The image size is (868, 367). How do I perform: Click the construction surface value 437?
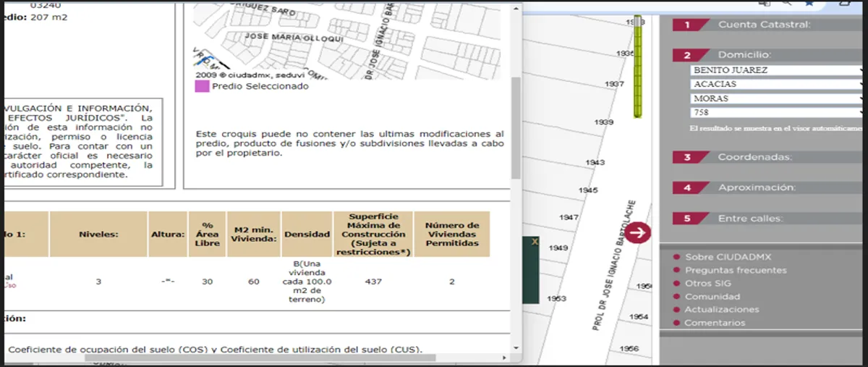point(373,282)
